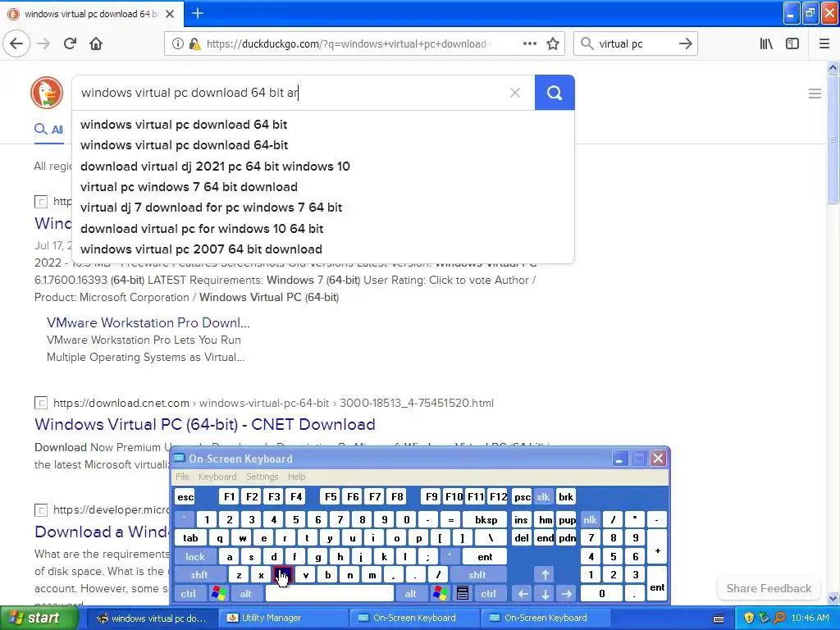The image size is (840, 630).
Task: Click the security shield tray icon
Action: coord(749,618)
